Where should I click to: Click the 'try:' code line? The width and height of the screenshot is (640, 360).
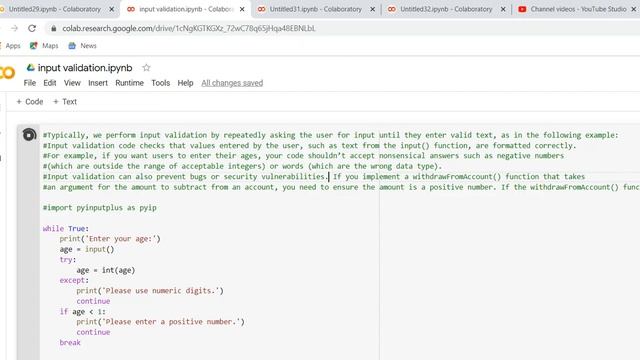[68, 260]
